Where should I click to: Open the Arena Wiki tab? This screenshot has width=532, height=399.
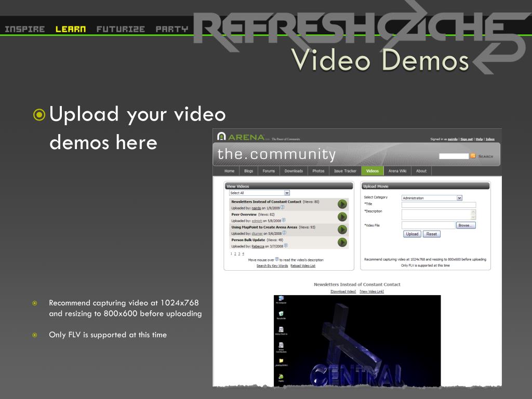tap(397, 171)
